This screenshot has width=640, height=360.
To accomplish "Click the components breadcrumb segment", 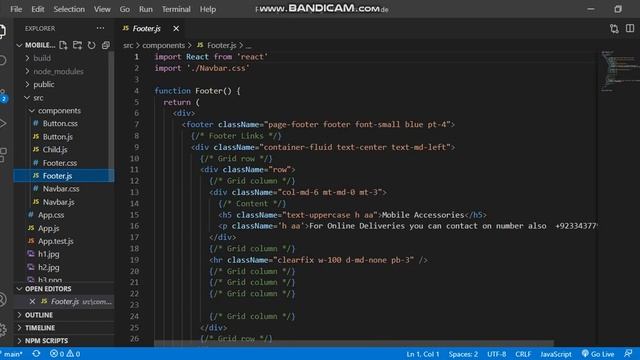I will [x=163, y=45].
